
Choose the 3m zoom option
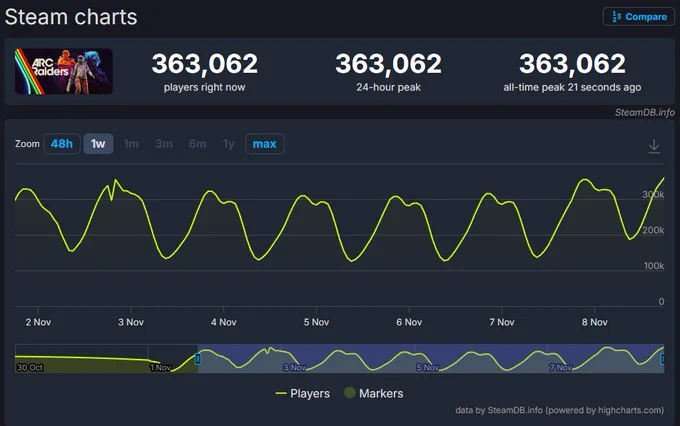164,144
